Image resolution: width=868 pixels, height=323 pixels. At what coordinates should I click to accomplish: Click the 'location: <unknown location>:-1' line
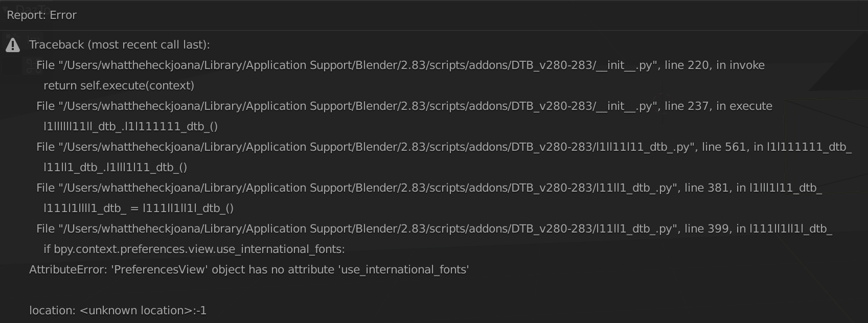(118, 311)
